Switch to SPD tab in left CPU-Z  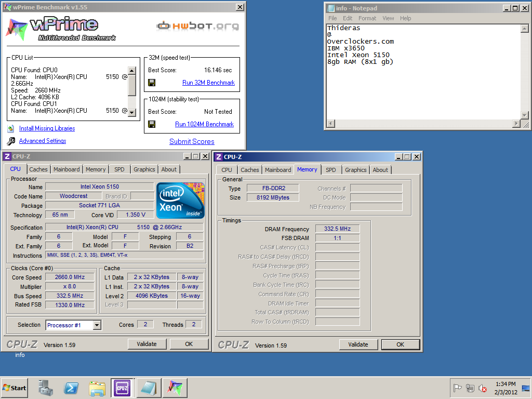[x=119, y=169]
